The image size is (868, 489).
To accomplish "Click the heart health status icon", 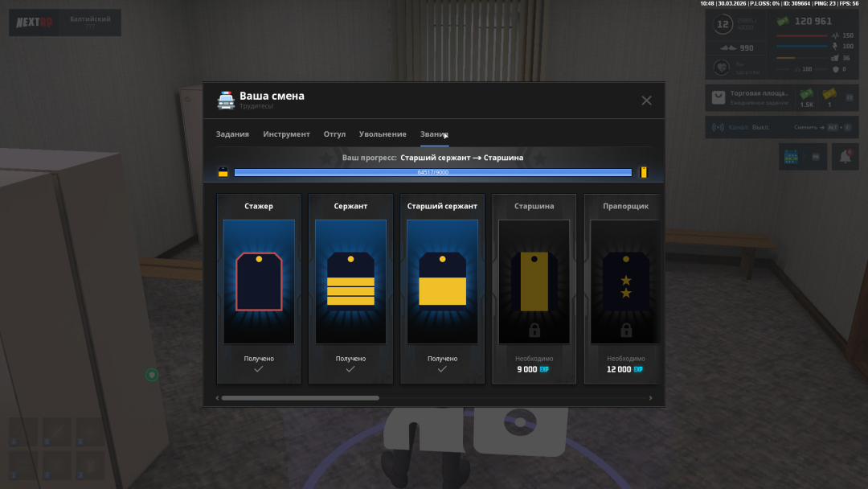I will [723, 68].
